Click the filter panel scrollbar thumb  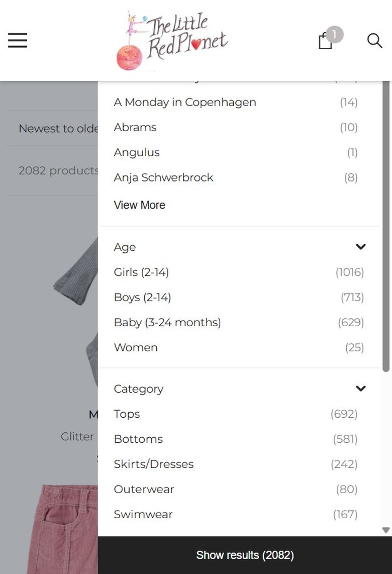pos(386,226)
